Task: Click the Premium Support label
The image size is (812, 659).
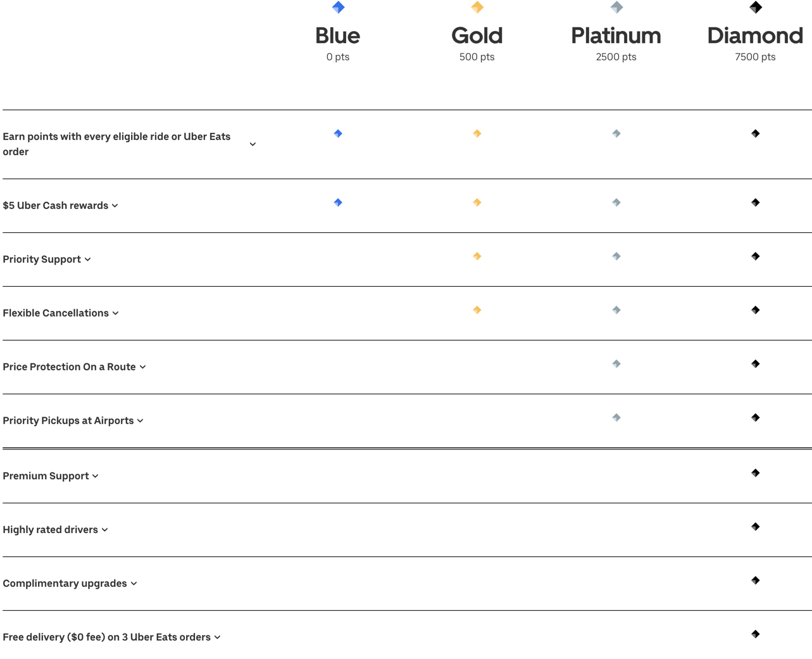Action: pos(46,476)
